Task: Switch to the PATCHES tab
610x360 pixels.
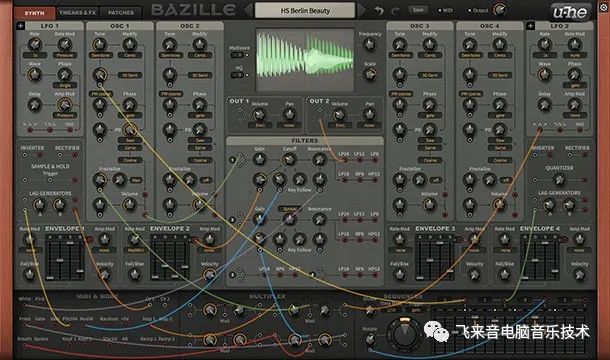Action: pos(121,13)
